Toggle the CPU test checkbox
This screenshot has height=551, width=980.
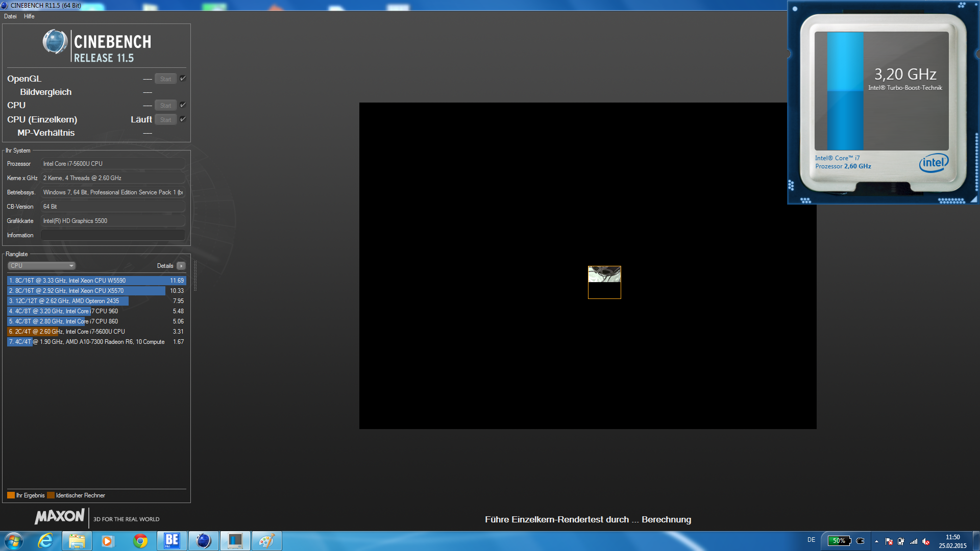pyautogui.click(x=183, y=105)
